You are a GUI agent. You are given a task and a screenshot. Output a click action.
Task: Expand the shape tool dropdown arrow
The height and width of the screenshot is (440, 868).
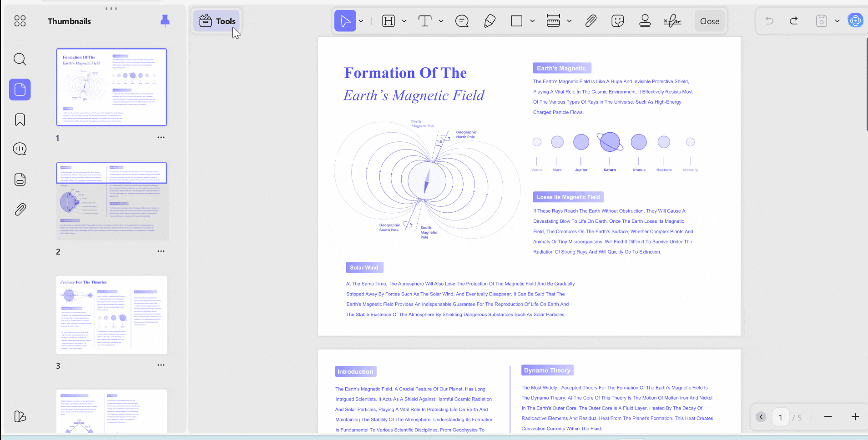[x=532, y=21]
